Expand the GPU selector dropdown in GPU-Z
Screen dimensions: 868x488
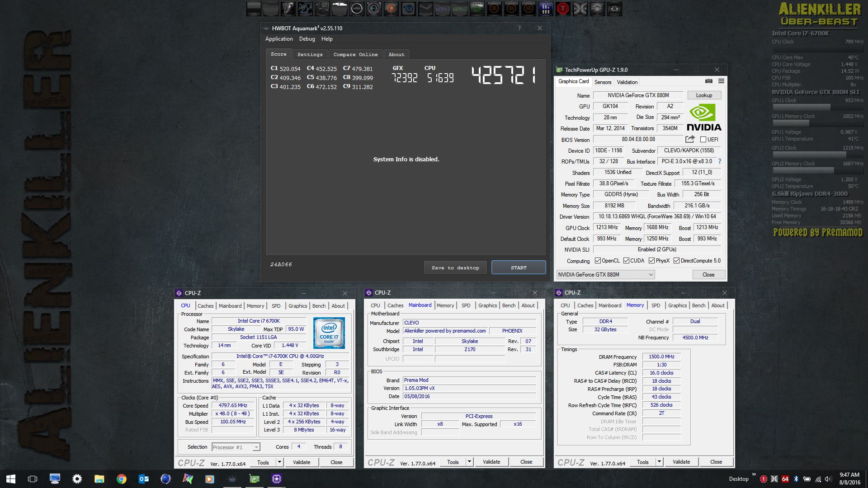tap(605, 275)
